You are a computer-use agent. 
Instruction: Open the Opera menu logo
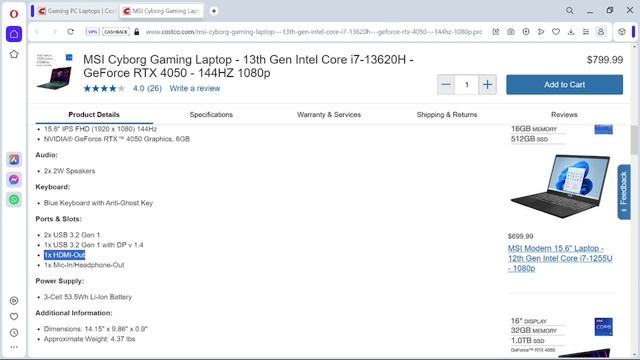(x=14, y=14)
